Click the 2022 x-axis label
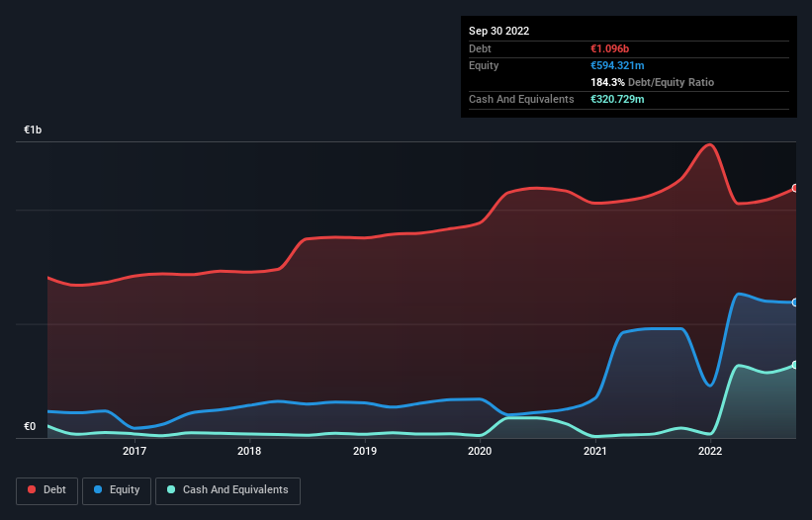Screen dimensions: 812x520 pyautogui.click(x=710, y=451)
